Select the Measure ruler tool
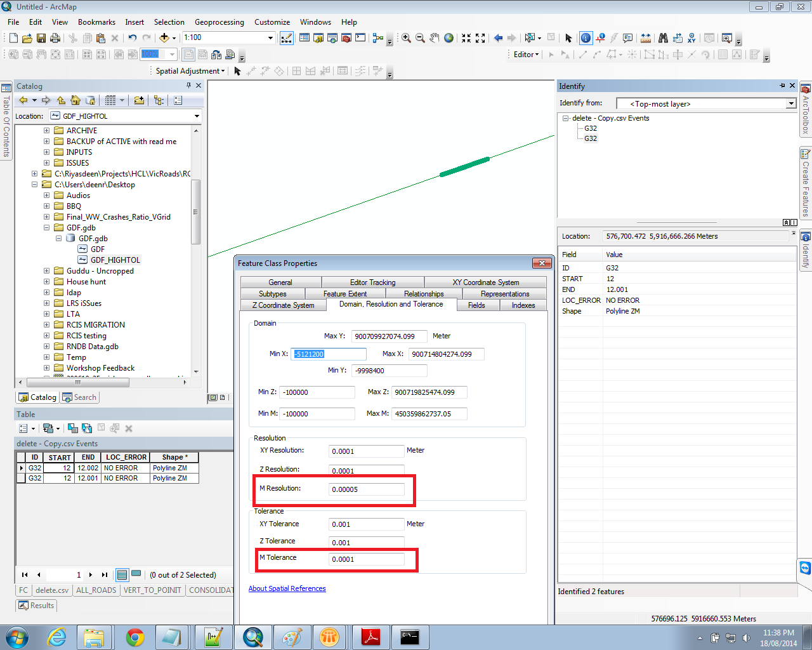This screenshot has height=650, width=812. pyautogui.click(x=646, y=38)
